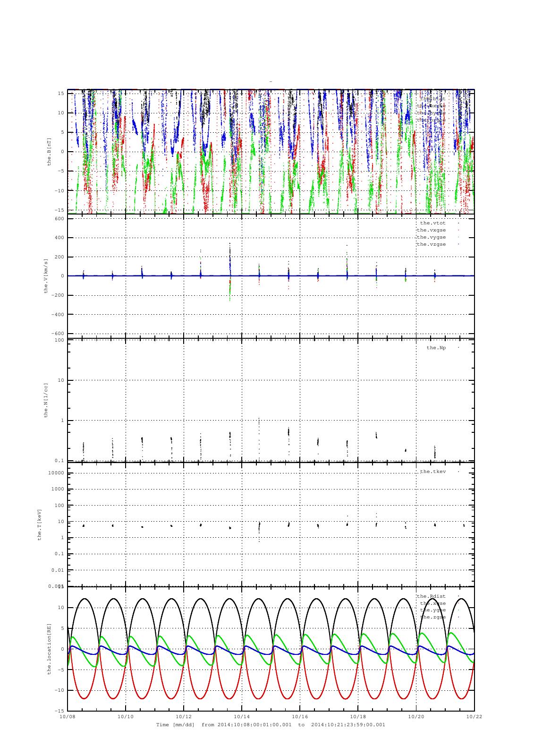Click the 'the.vzgse' legend entry
The height and width of the screenshot is (756, 534).
(x=431, y=244)
